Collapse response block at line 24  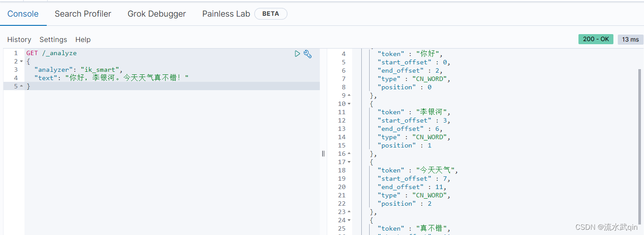point(349,220)
